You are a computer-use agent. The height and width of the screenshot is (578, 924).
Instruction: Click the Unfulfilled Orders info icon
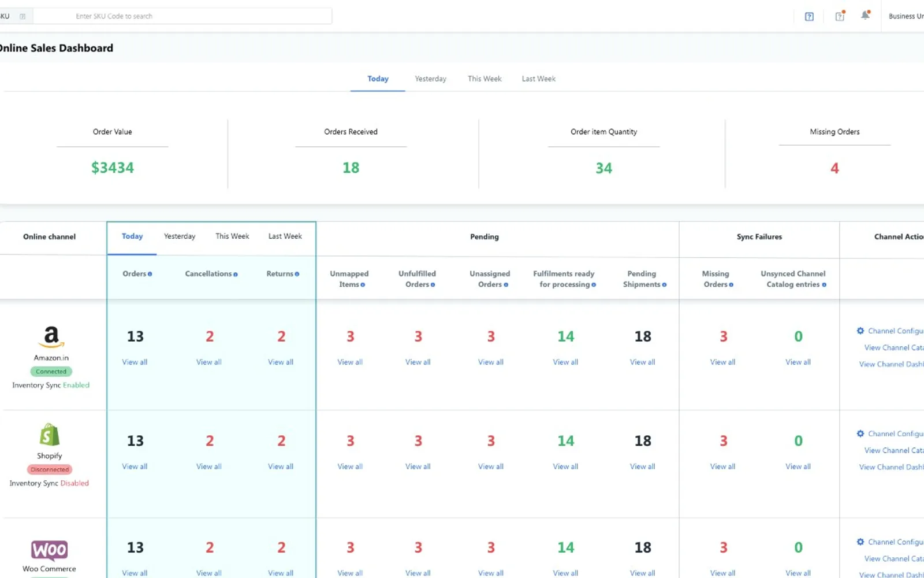[x=433, y=284]
